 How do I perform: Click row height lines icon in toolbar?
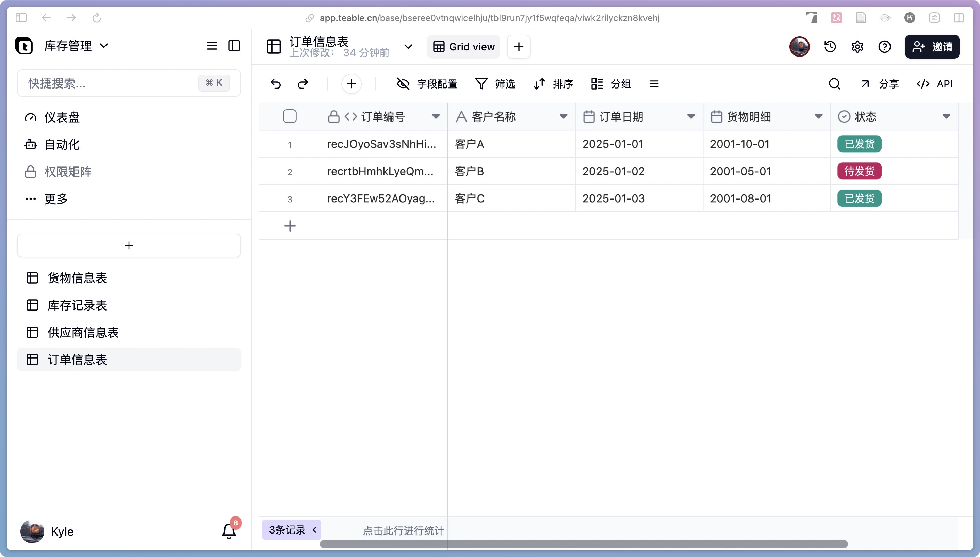(x=654, y=84)
